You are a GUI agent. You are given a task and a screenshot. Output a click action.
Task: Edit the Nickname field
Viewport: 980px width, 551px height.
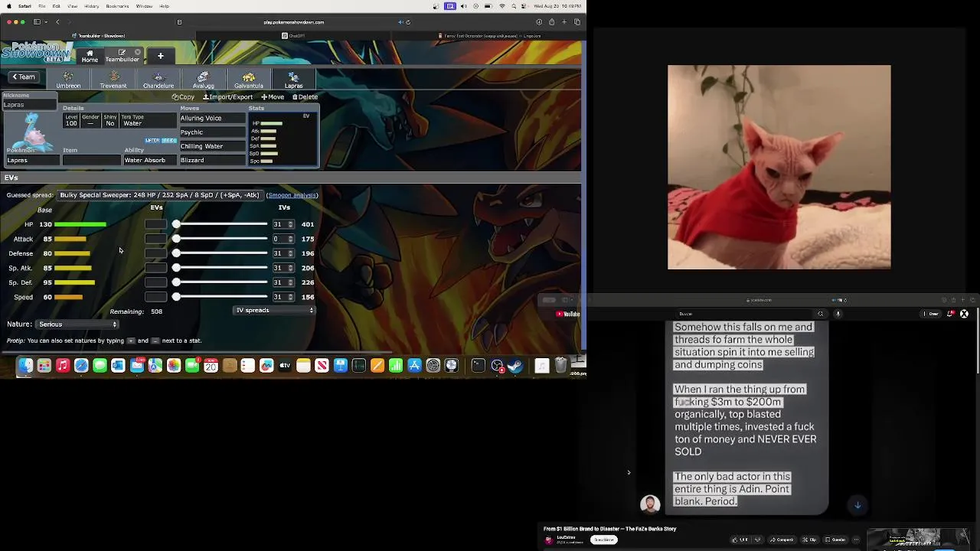coord(29,105)
